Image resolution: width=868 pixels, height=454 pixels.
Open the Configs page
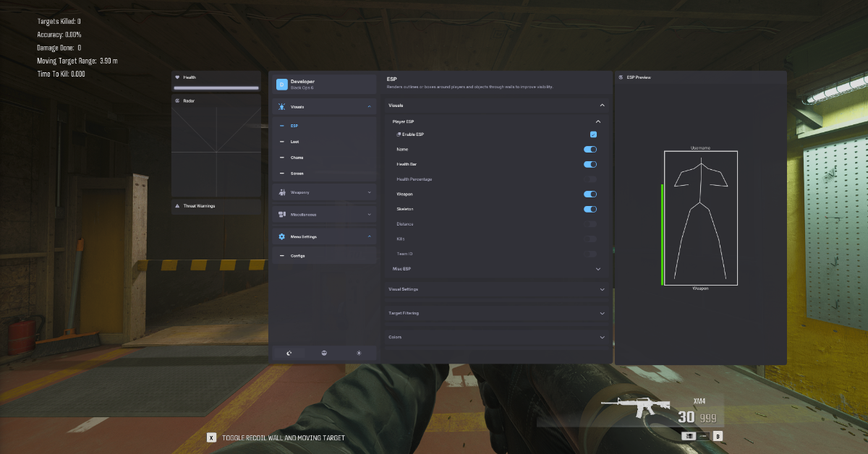[297, 256]
